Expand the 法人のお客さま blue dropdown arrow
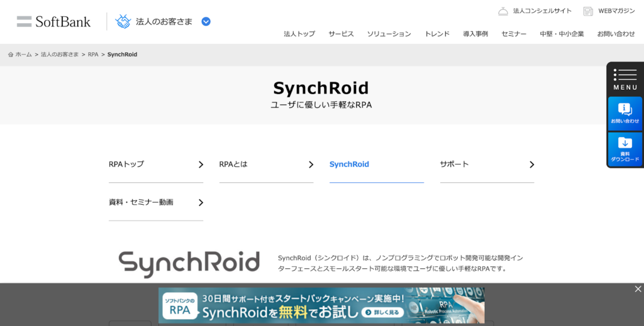 click(x=206, y=22)
